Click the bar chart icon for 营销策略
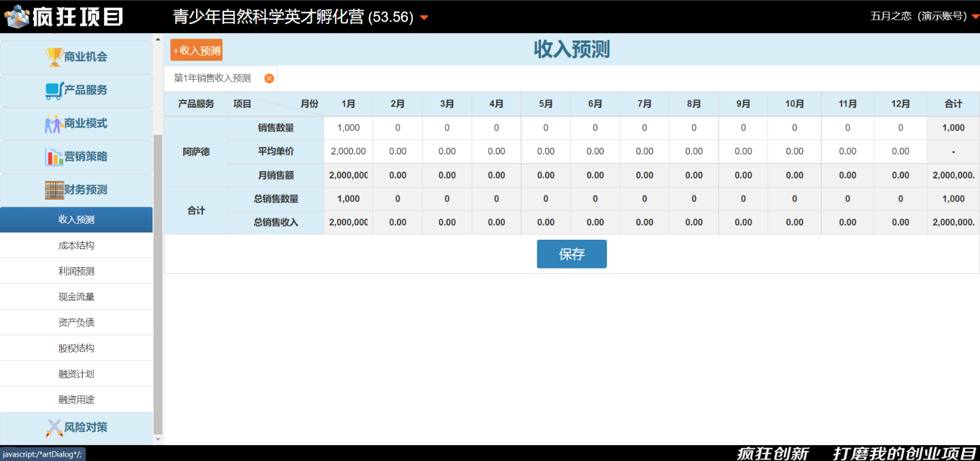Image resolution: width=980 pixels, height=461 pixels. point(54,157)
